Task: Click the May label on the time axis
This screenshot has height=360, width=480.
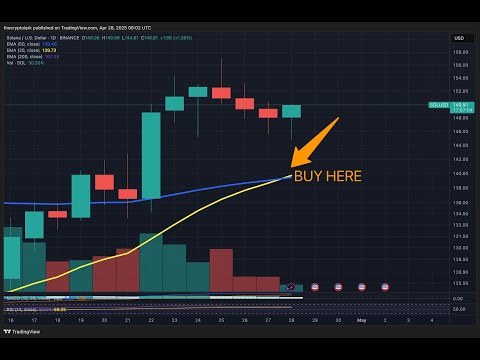Action: point(361,320)
